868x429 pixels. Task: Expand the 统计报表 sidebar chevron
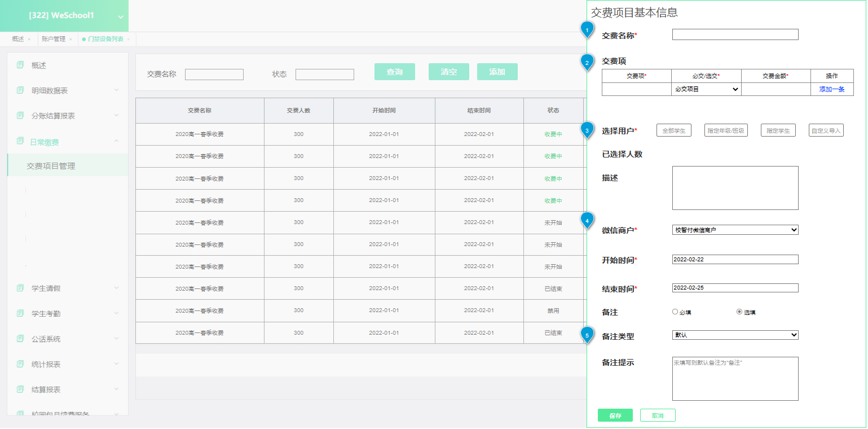pyautogui.click(x=116, y=364)
